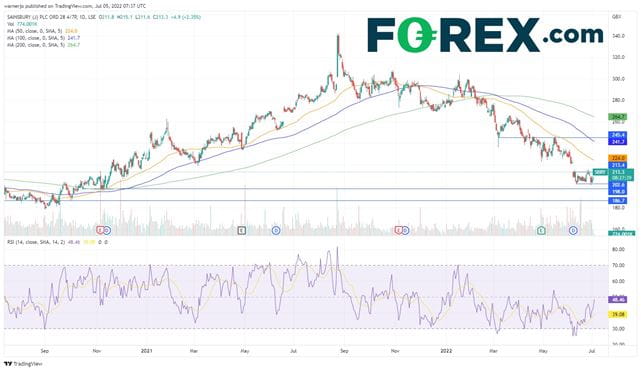The width and height of the screenshot is (641, 371).
Task: Click the GBX currency label
Action: coord(616,17)
